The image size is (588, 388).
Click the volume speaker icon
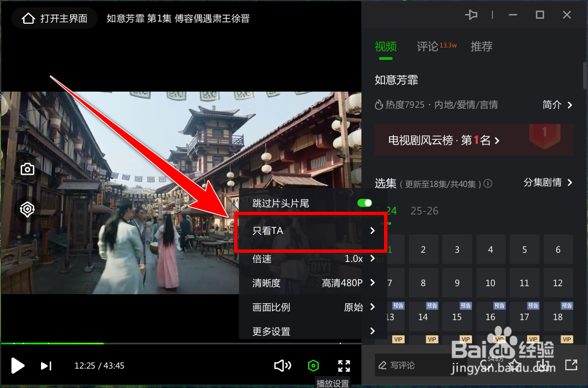(x=282, y=365)
